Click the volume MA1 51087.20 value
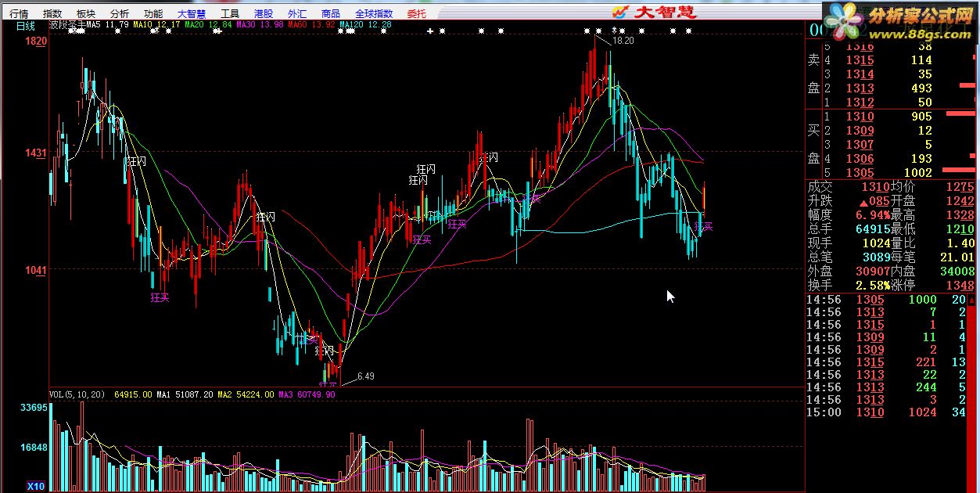Screen dimensions: 980x493 185,394
